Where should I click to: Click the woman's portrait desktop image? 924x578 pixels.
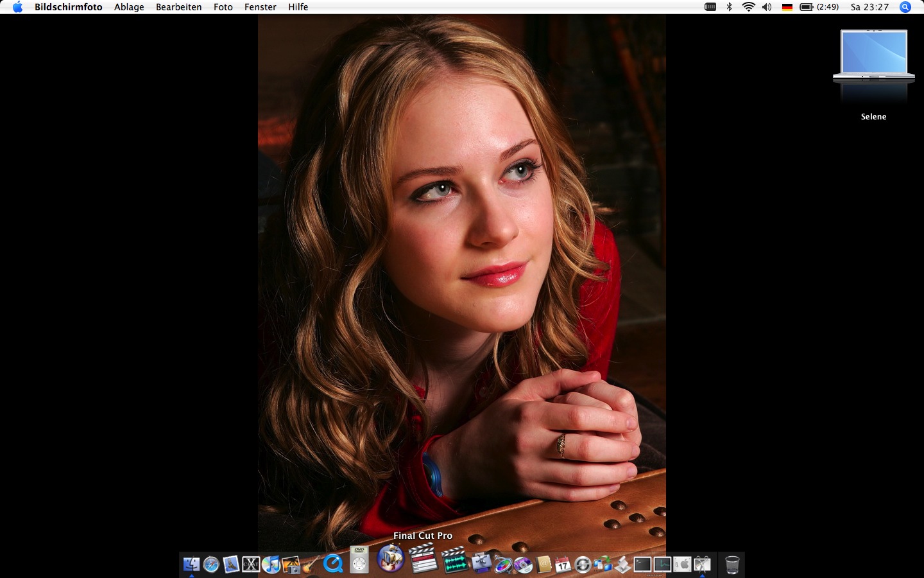click(462, 283)
